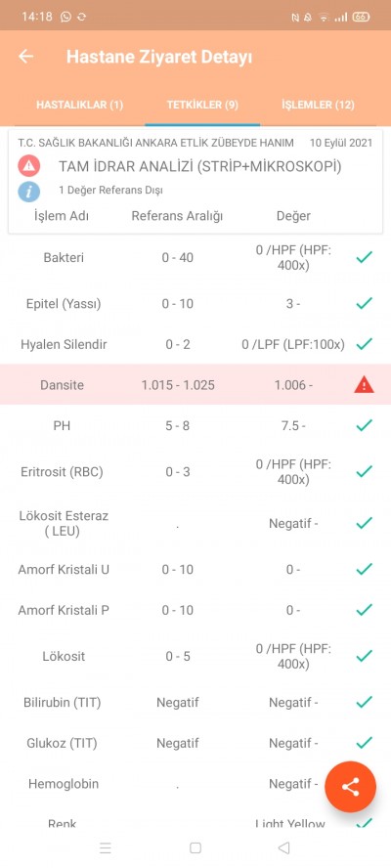Screen dimensions: 391x868
Task: Select the highlighted Dansite result row
Action: pos(195,385)
